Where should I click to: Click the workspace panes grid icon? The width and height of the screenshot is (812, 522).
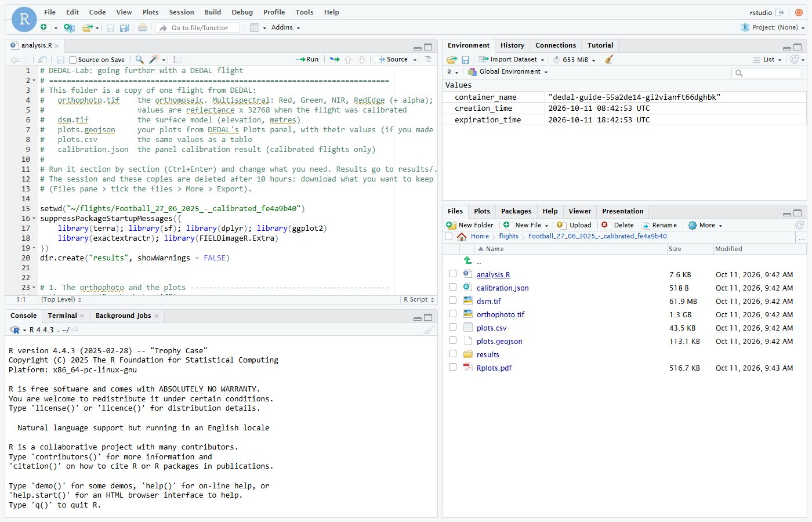[x=254, y=27]
